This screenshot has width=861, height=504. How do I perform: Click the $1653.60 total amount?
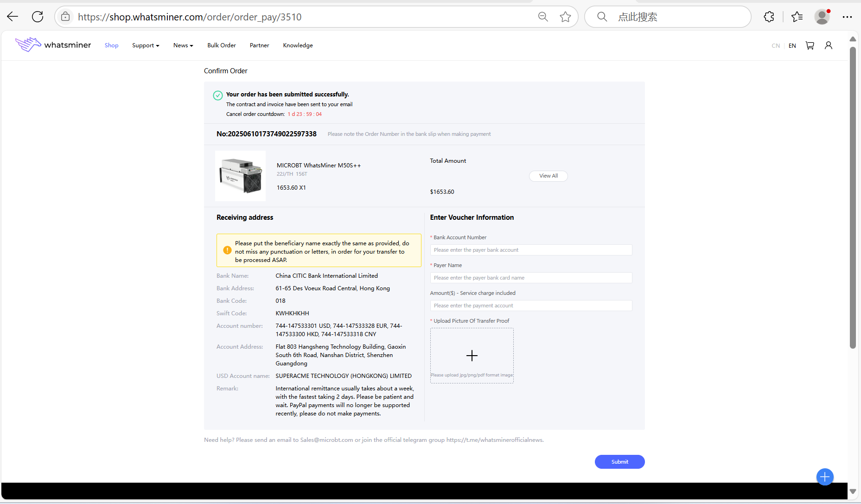click(442, 192)
